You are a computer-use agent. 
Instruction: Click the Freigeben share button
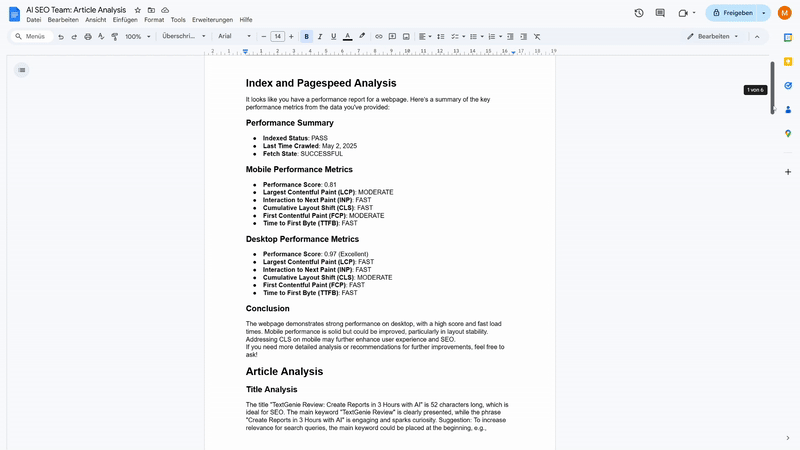click(x=733, y=13)
